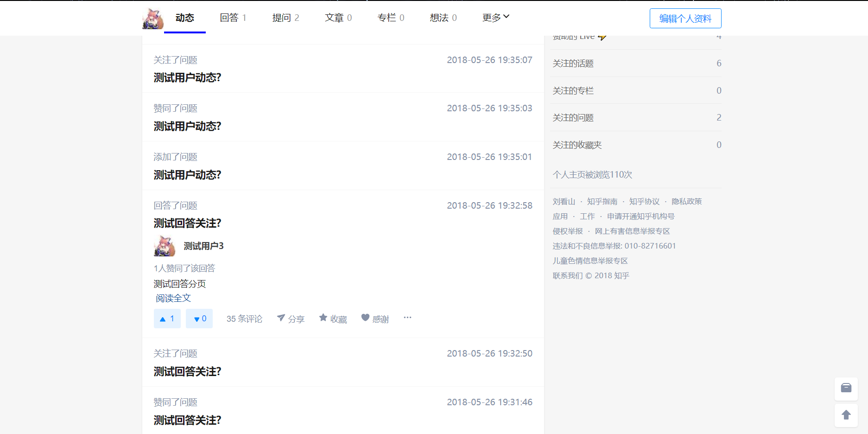Click 儿童色情信息举报专区 footer link

[x=590, y=261]
